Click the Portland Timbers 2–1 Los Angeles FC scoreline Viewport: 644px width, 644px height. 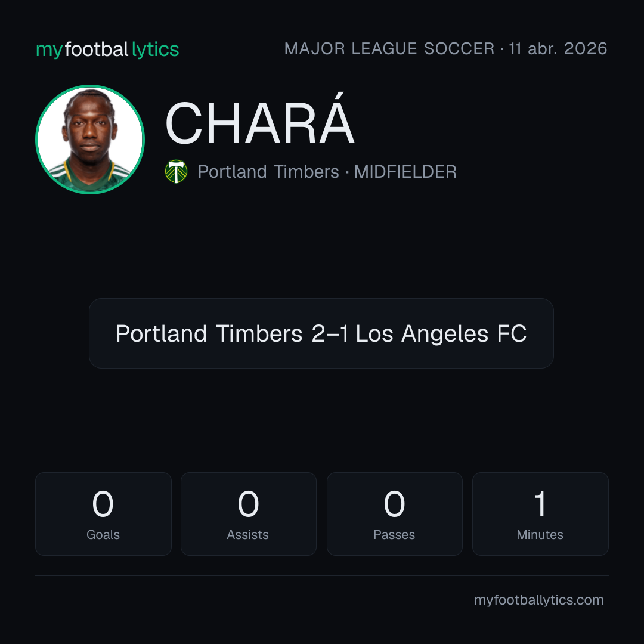coord(321,333)
